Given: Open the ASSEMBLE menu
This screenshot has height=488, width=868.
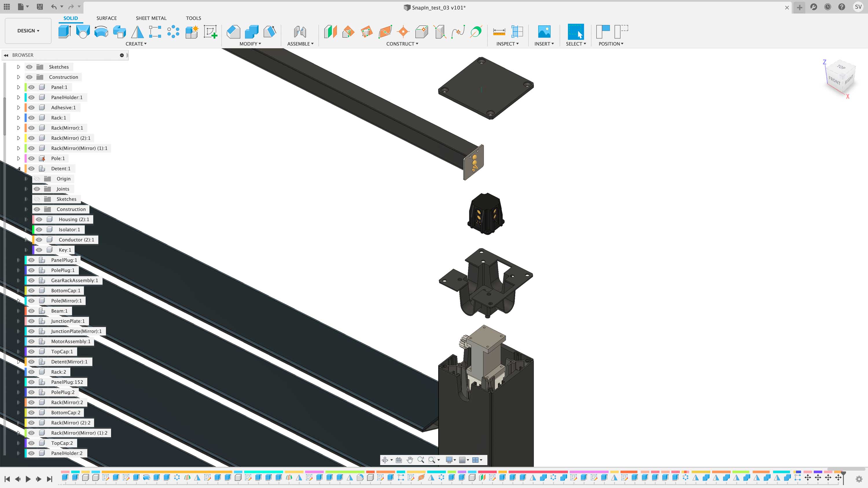Looking at the screenshot, I should click(300, 44).
